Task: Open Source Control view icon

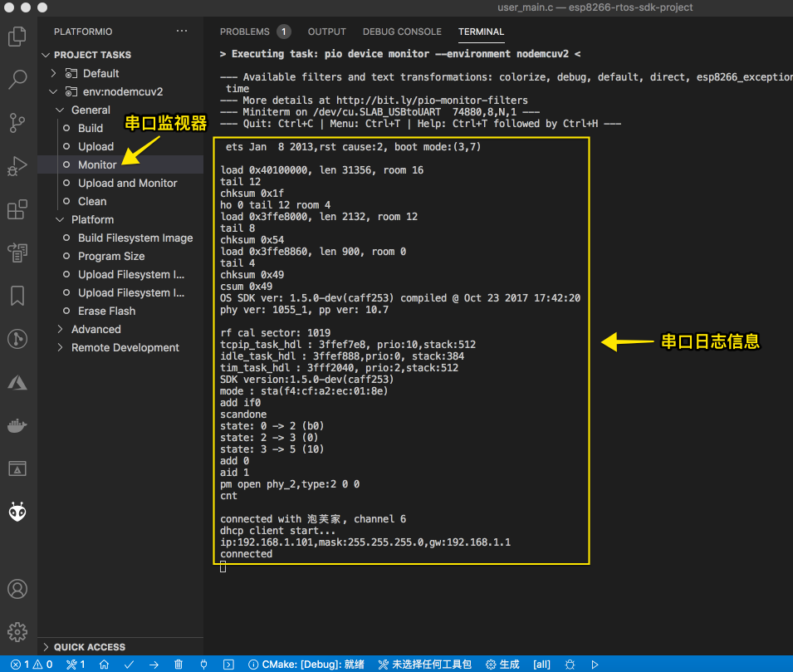Action: click(17, 123)
